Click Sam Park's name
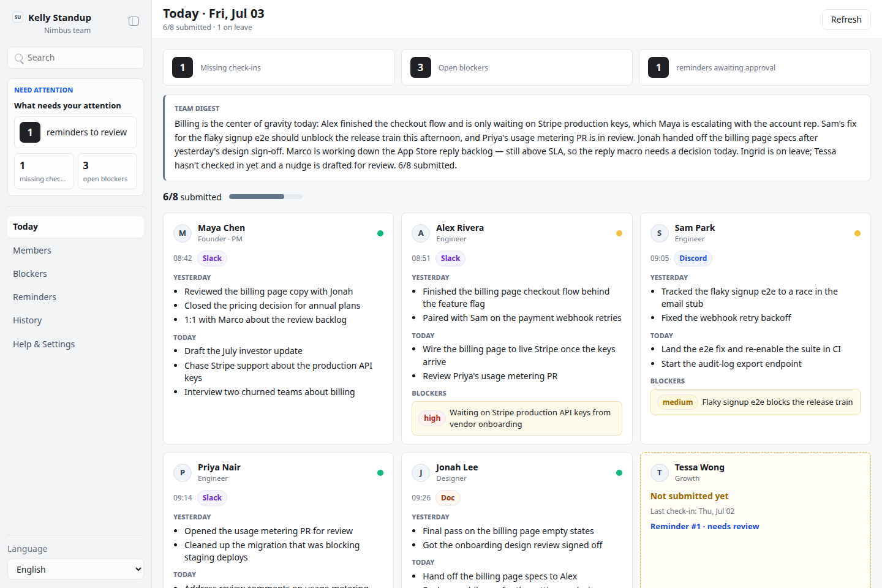This screenshot has width=882, height=588. (x=695, y=228)
